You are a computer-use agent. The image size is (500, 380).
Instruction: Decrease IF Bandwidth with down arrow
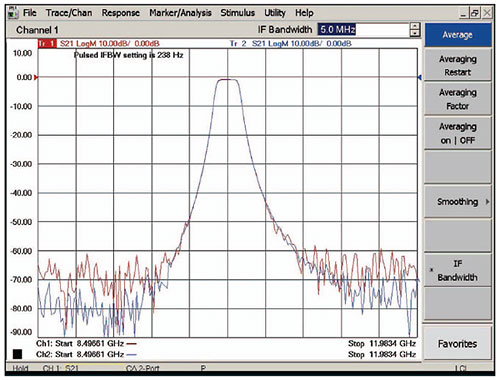[415, 33]
